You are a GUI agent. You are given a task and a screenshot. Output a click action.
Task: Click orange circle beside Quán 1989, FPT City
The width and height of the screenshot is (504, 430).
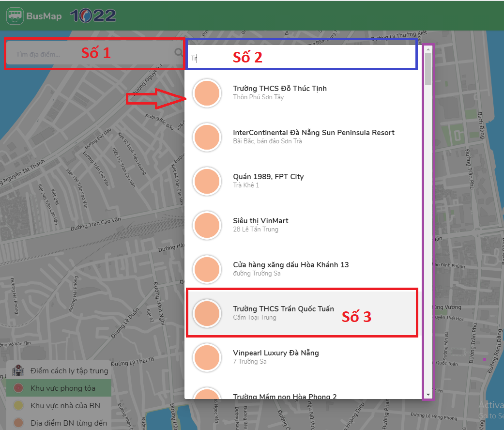207,181
